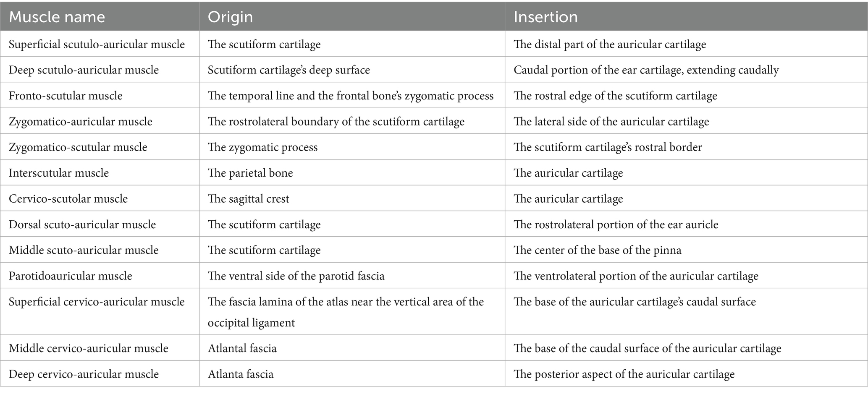Click 'The center of the base of the pinna'

click(x=597, y=250)
